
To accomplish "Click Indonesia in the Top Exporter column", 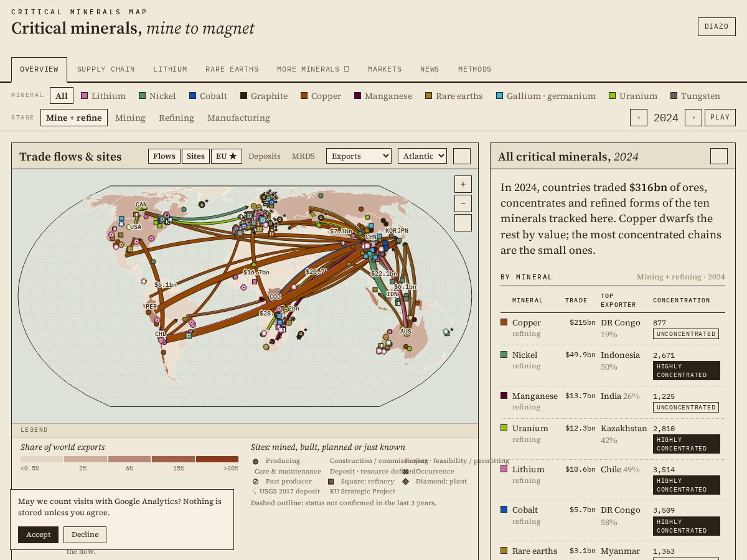I will pyautogui.click(x=620, y=355).
